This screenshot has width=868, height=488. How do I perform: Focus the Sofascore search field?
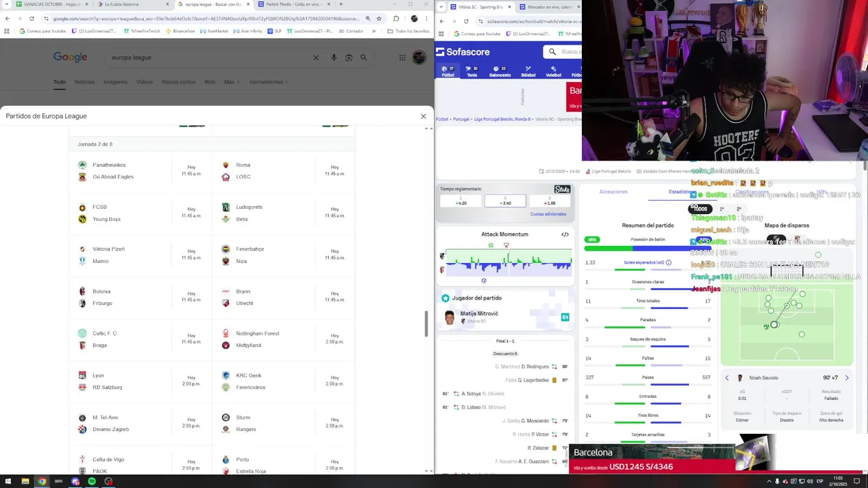click(x=563, y=52)
